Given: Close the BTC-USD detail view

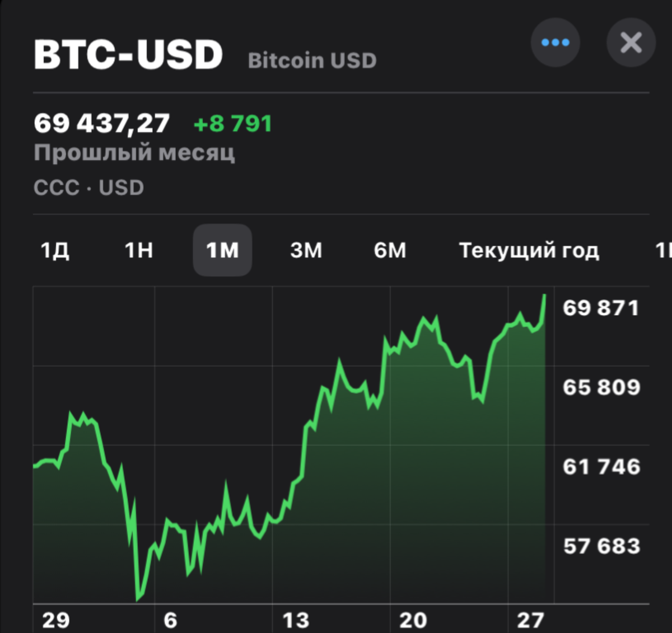Looking at the screenshot, I should tap(631, 43).
